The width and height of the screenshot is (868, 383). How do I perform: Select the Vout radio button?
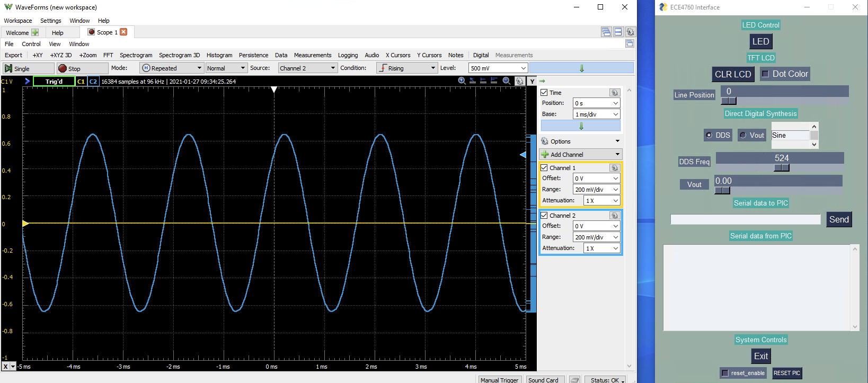[743, 135]
